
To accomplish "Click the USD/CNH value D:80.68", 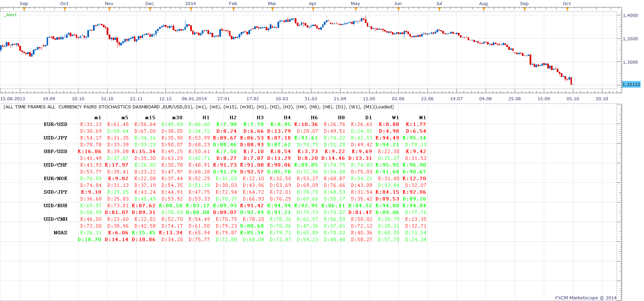I will pos(252,226).
